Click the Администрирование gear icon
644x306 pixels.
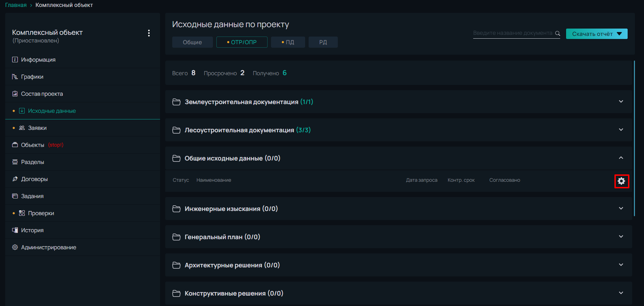click(15, 247)
